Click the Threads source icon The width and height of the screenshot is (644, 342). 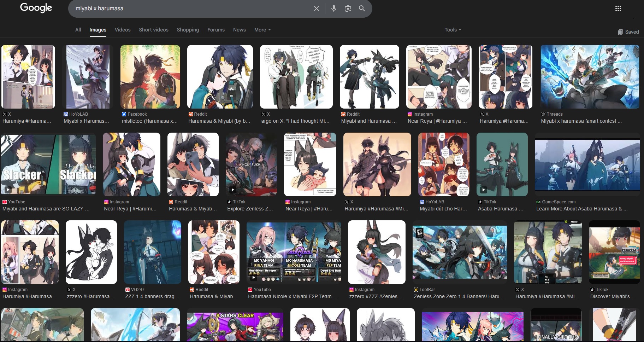(543, 114)
